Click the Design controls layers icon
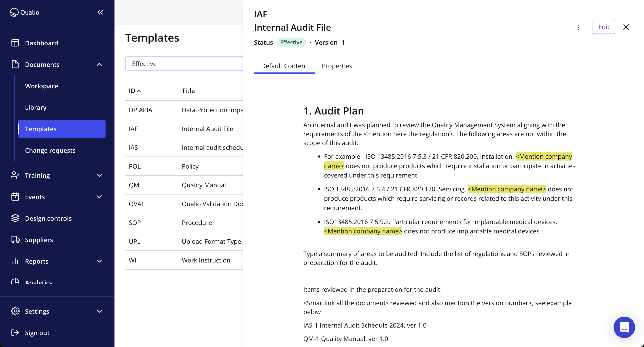The height and width of the screenshot is (347, 644). 15,218
